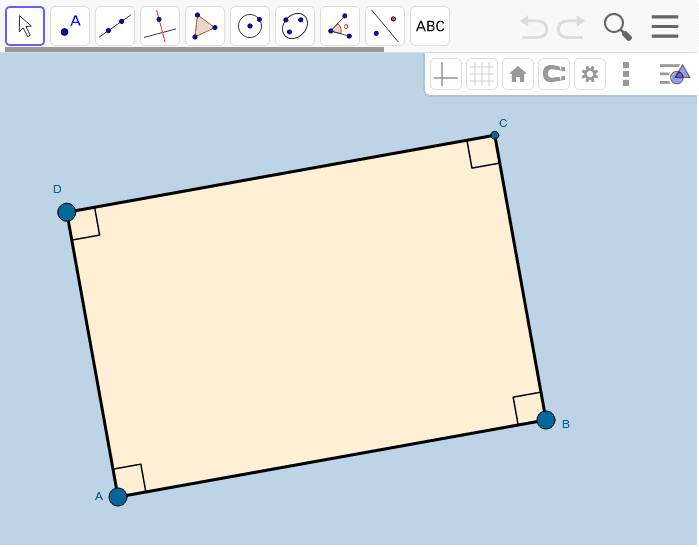
Task: Click the right angle marker at D
Action: click(x=85, y=224)
